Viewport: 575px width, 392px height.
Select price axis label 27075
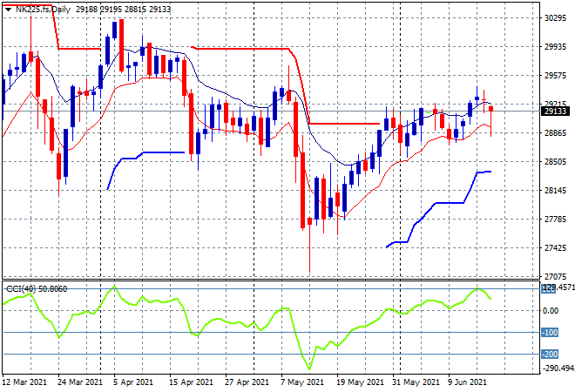555,276
